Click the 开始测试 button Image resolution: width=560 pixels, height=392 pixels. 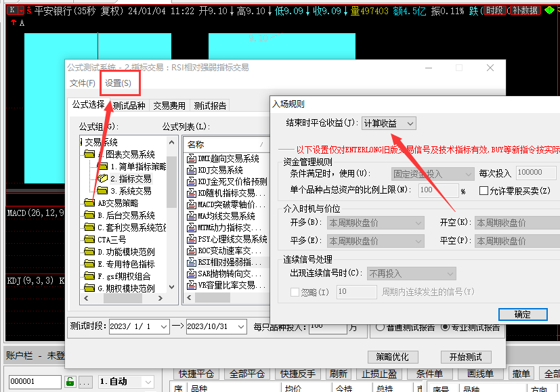tap(466, 357)
